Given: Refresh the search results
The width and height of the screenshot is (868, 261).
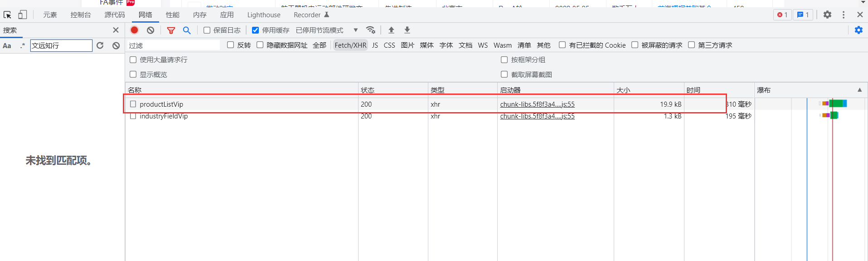Looking at the screenshot, I should (x=100, y=45).
